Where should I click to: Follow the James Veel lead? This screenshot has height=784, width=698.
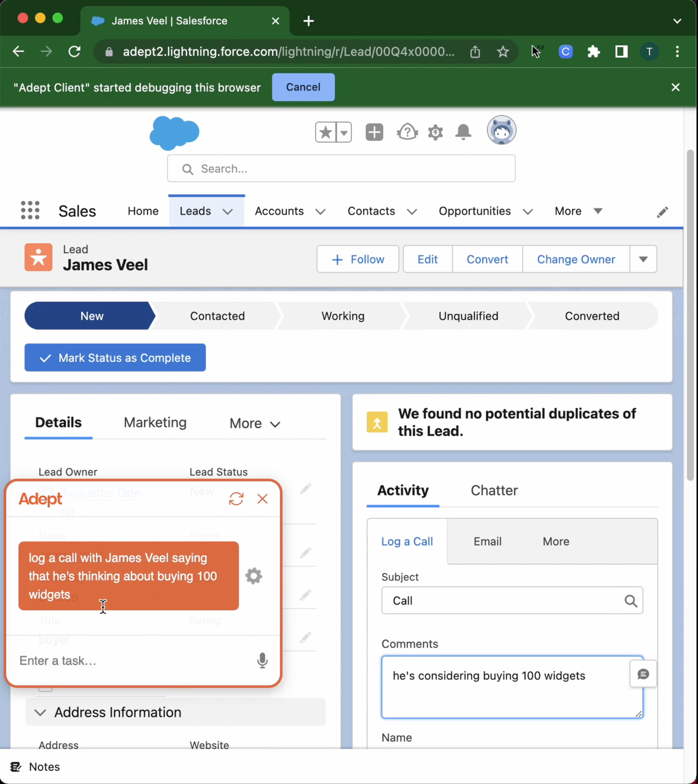[x=357, y=259]
